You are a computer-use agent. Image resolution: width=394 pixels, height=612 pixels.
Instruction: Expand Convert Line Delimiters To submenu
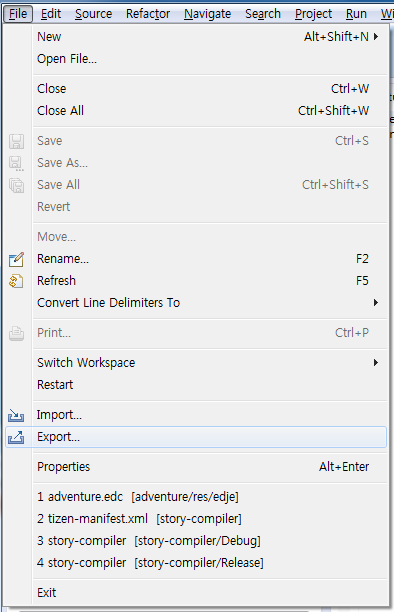coord(376,302)
